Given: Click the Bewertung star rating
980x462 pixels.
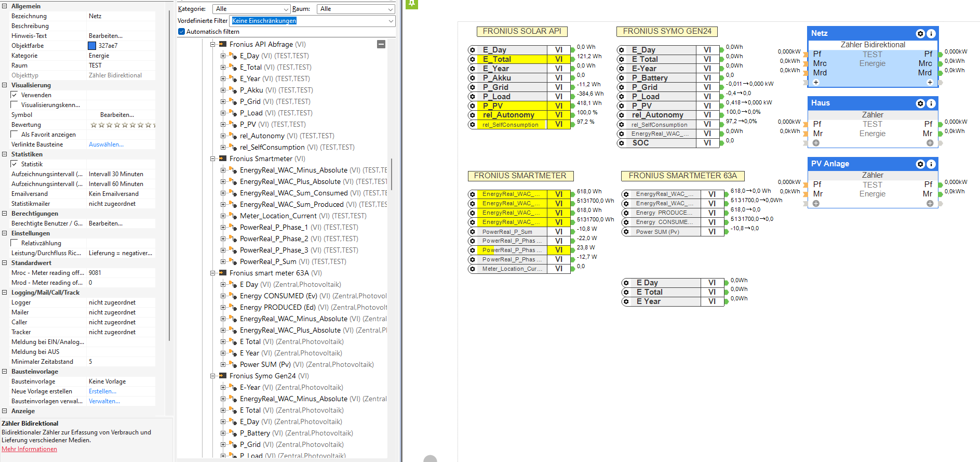Looking at the screenshot, I should tap(122, 125).
